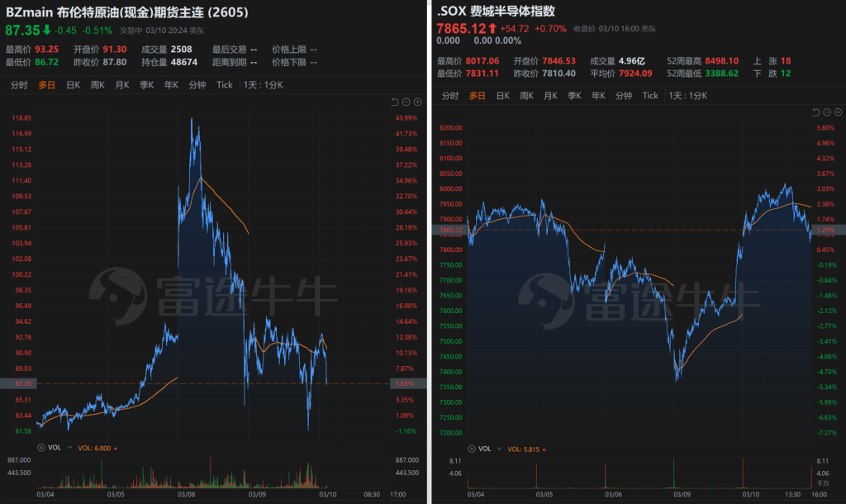846x504 pixels.
Task: Zoom out on the Brent crude chart
Action: (406, 102)
